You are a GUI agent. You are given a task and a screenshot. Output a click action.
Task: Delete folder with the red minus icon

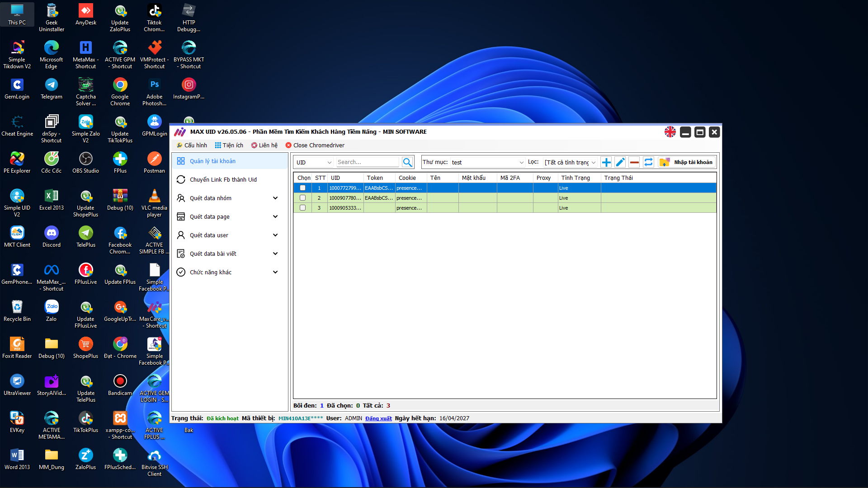(x=634, y=162)
